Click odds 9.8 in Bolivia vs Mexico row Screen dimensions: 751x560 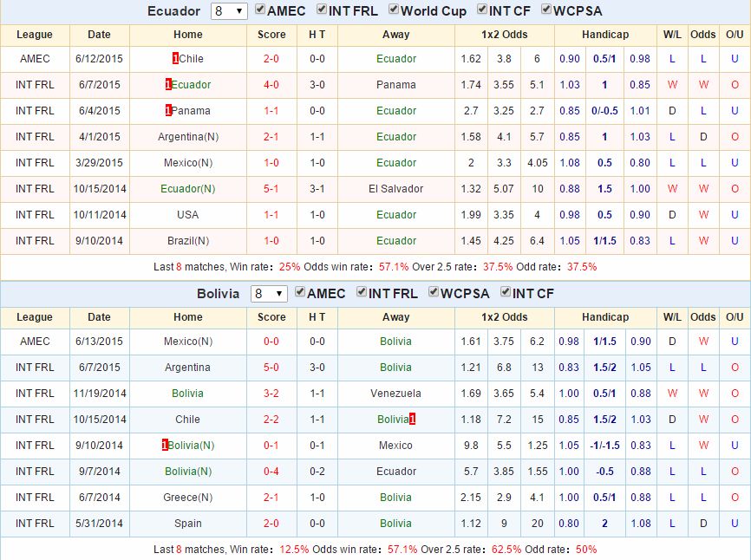471,446
